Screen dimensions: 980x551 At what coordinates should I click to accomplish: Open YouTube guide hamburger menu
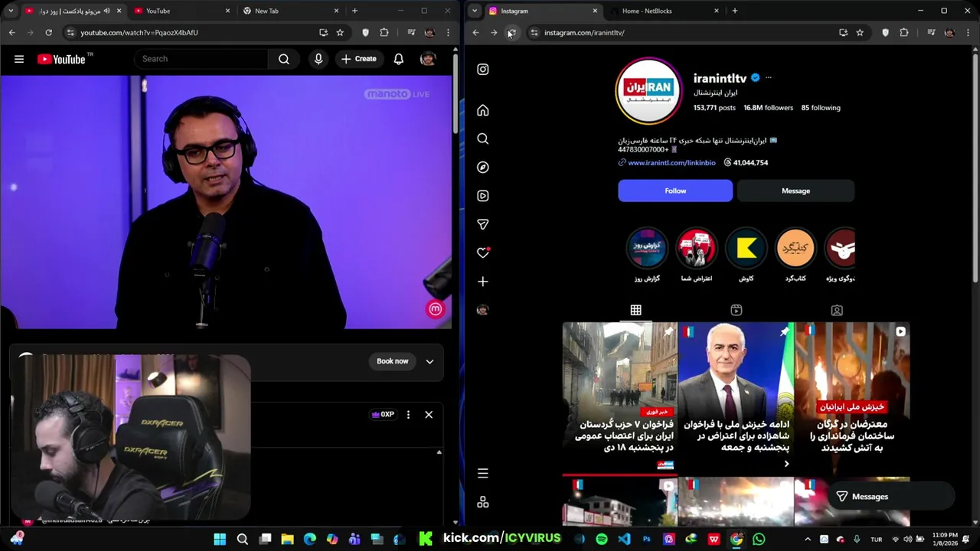(19, 59)
